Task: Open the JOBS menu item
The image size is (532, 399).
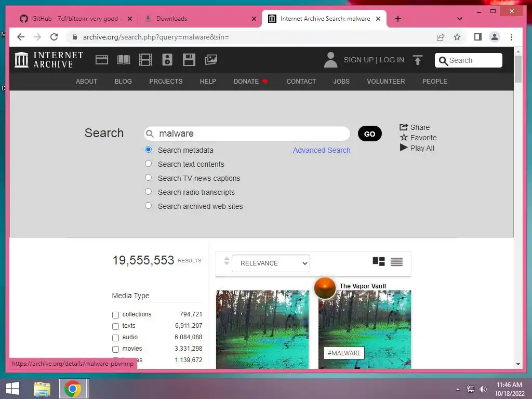Action: click(341, 82)
